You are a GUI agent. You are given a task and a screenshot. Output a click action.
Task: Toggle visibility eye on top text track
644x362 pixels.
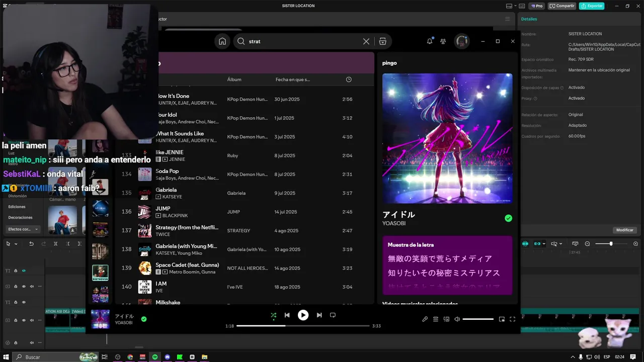click(24, 270)
